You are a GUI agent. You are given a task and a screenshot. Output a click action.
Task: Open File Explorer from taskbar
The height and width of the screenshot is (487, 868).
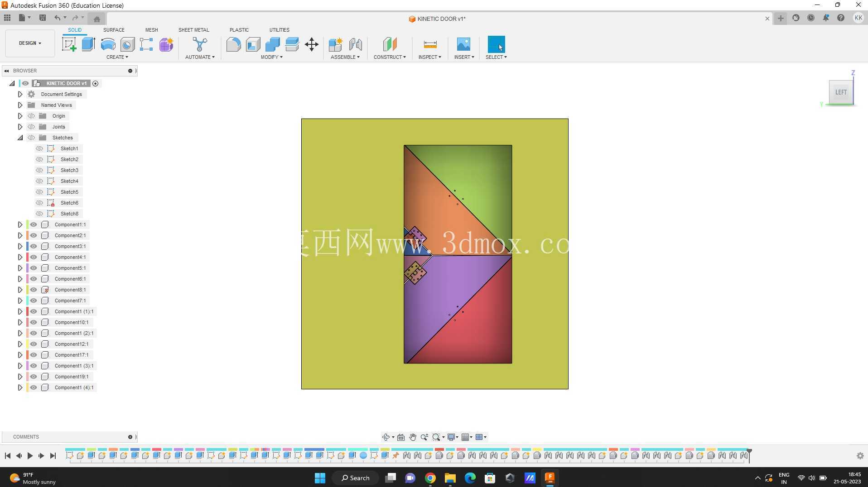pyautogui.click(x=450, y=478)
